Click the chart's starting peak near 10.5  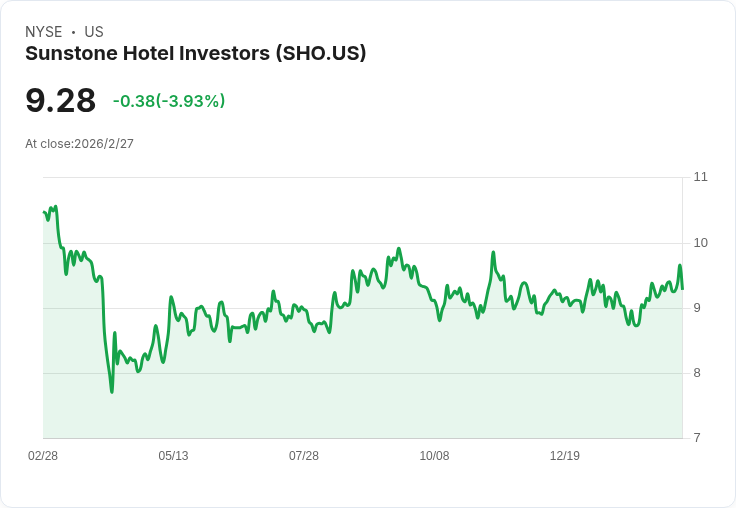click(x=55, y=207)
